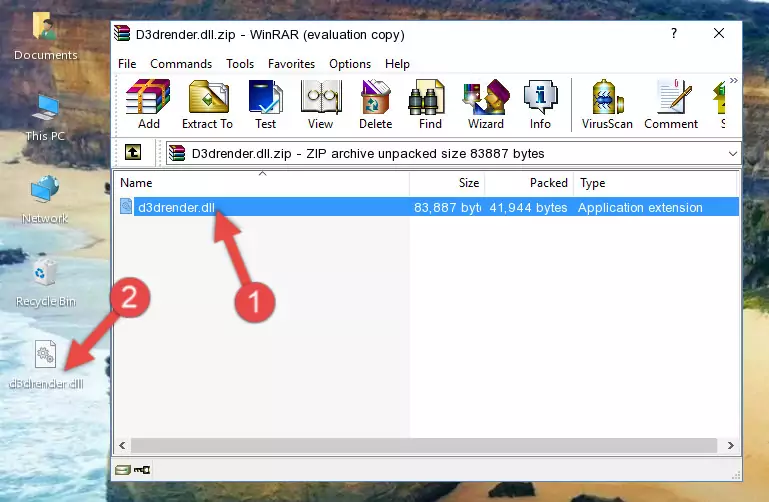Click the Application extension type cell
The height and width of the screenshot is (502, 769).
coord(640,207)
